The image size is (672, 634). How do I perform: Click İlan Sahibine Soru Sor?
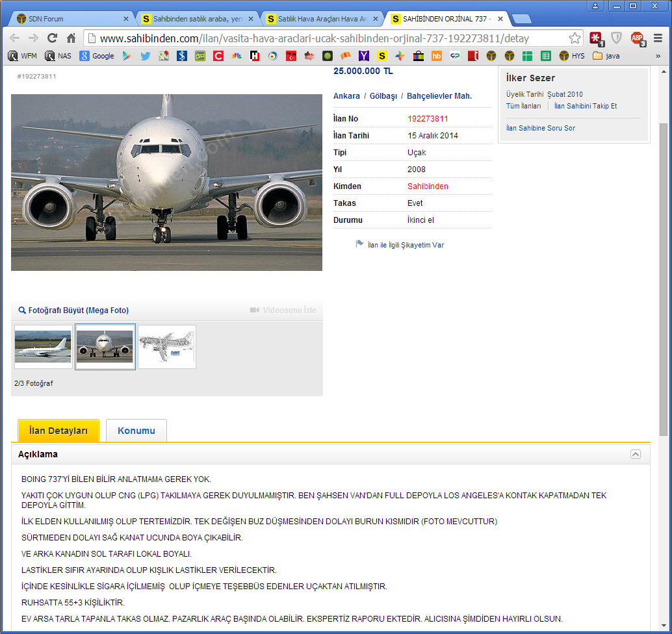pyautogui.click(x=541, y=128)
